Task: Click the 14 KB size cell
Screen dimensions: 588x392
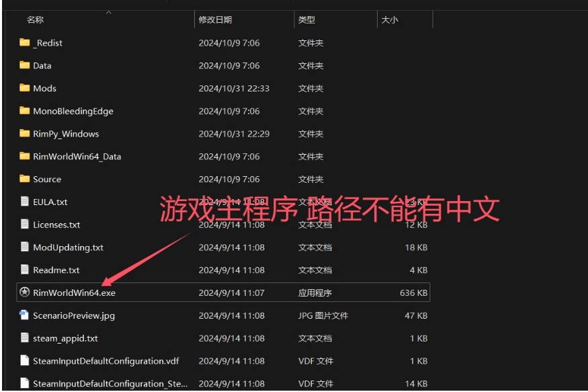Action: [416, 384]
